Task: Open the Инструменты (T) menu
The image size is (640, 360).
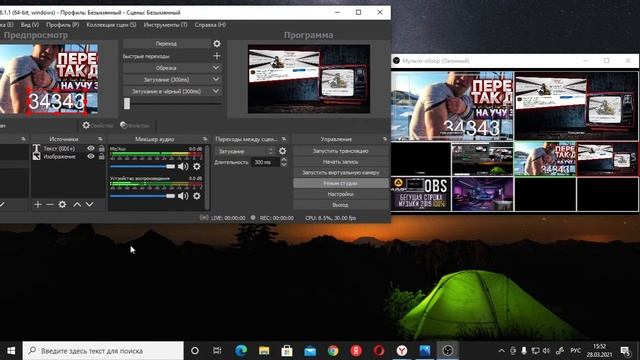Action: pos(165,24)
